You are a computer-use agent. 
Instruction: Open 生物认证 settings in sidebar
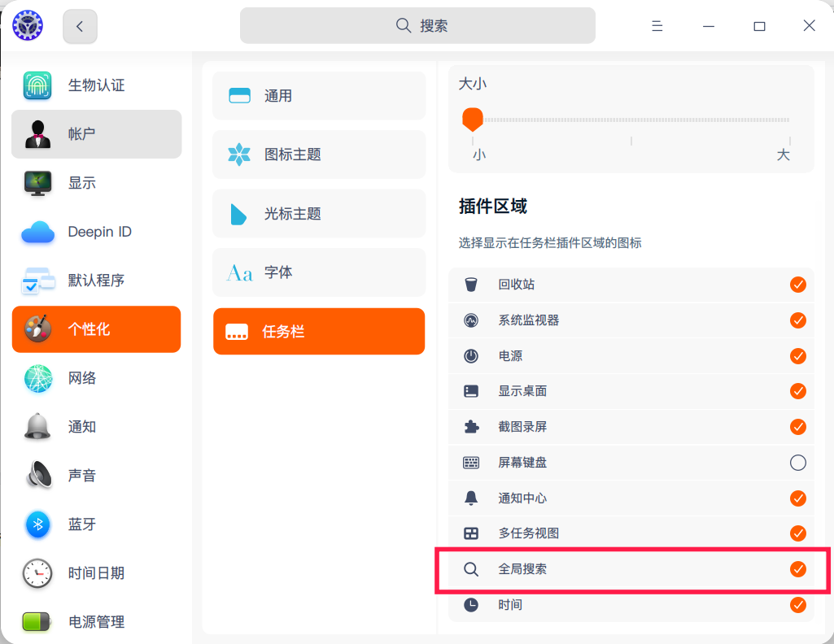tap(96, 85)
